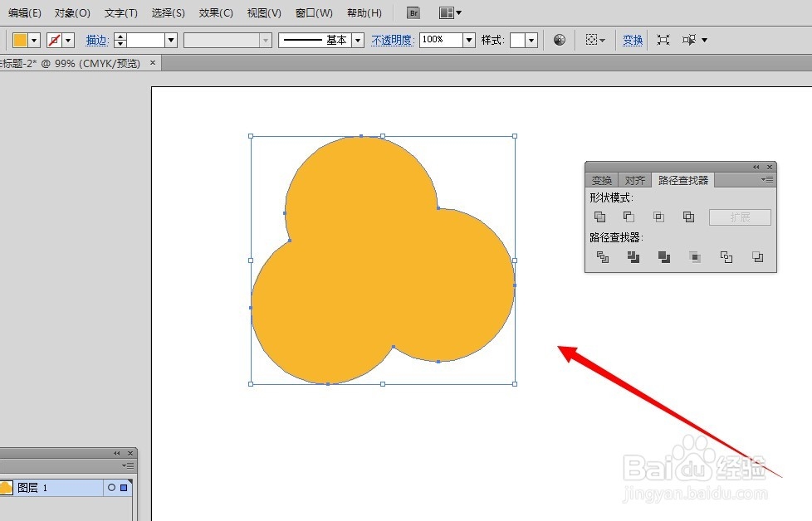Click the Crop pathfinder icon

(x=695, y=256)
